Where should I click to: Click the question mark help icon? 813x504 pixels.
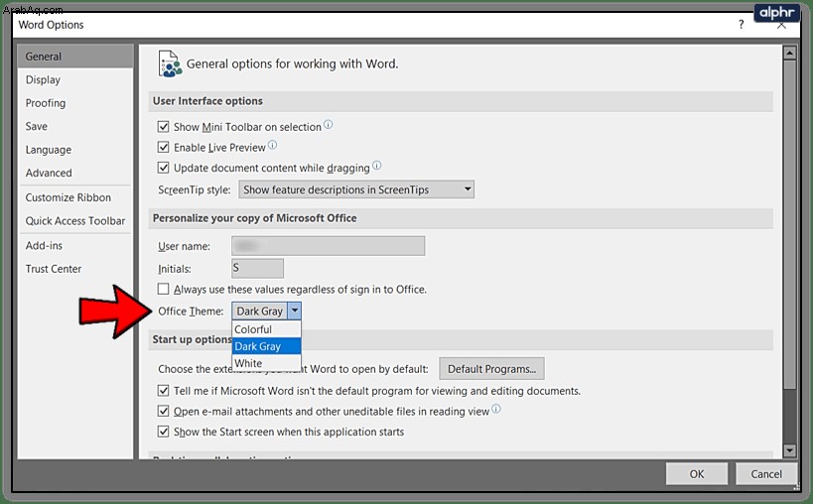(x=742, y=25)
